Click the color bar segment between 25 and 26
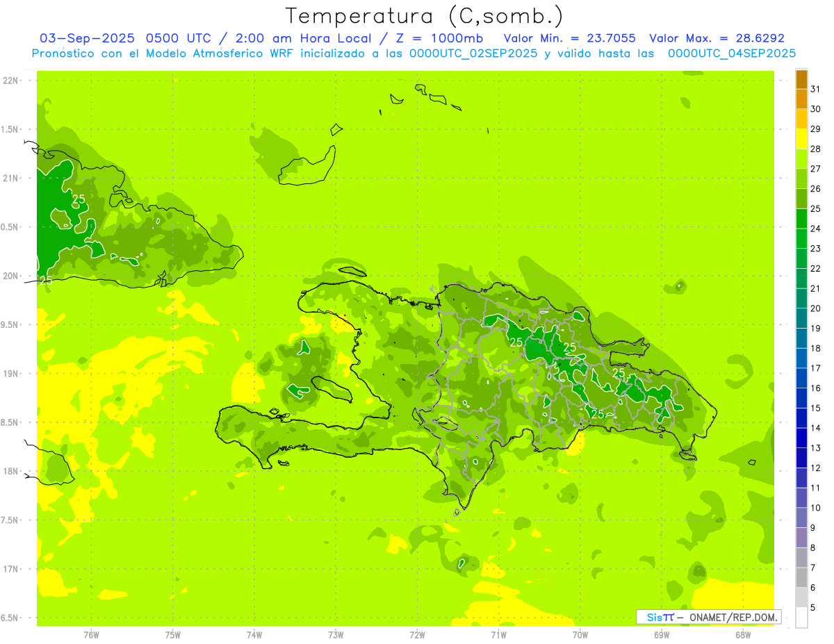This screenshot has height=644, width=834. [801, 199]
